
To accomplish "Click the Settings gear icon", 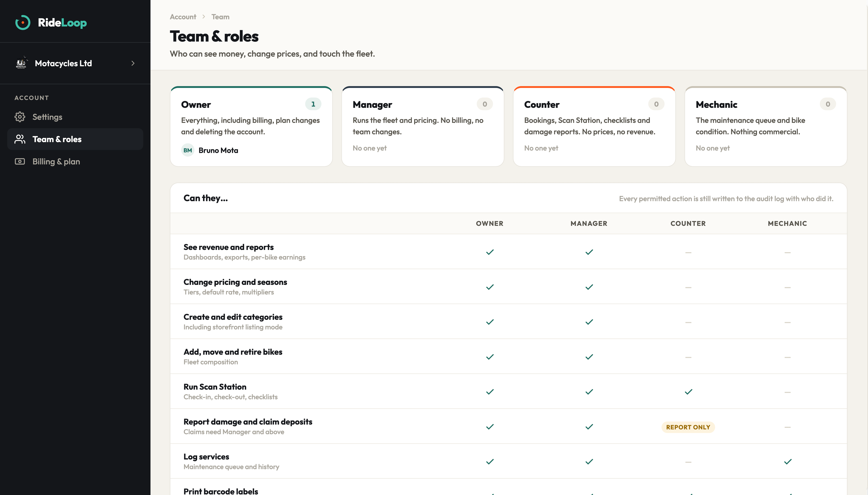I will (20, 117).
